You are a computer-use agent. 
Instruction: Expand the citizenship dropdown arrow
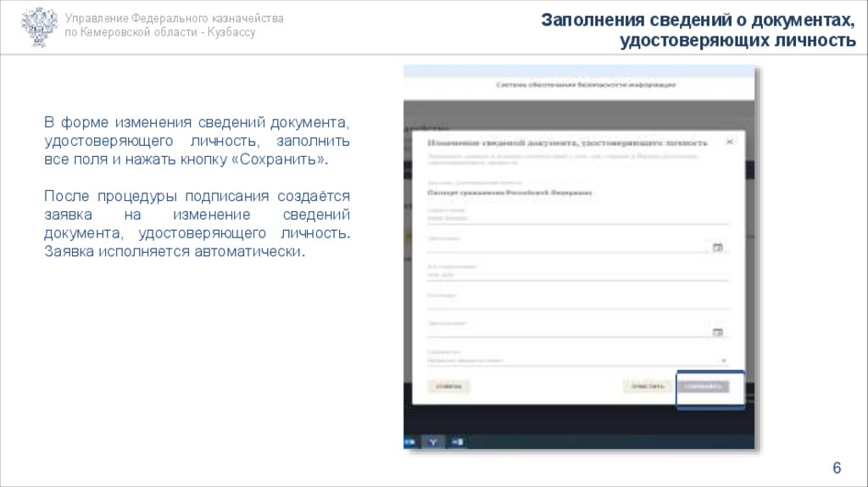[724, 361]
